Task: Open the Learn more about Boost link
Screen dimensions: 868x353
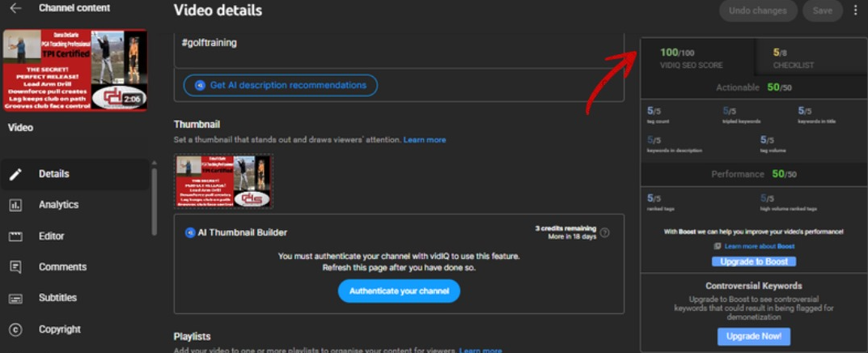Action: point(759,246)
